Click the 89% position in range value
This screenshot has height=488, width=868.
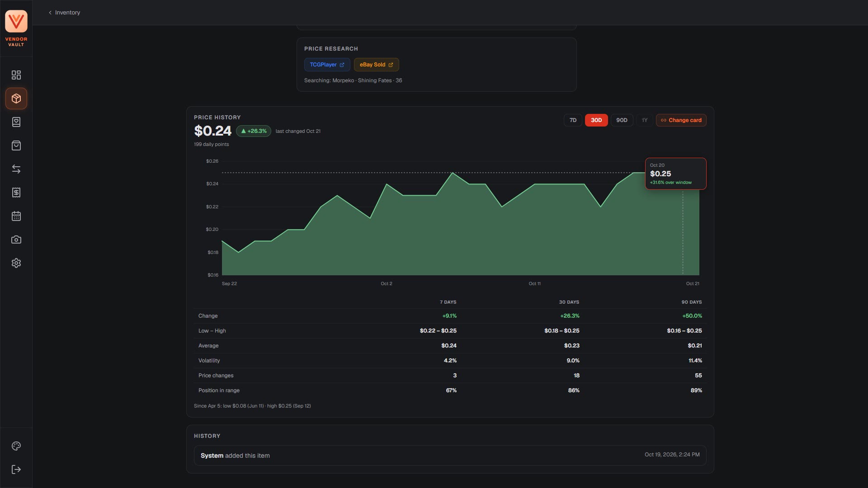(696, 390)
